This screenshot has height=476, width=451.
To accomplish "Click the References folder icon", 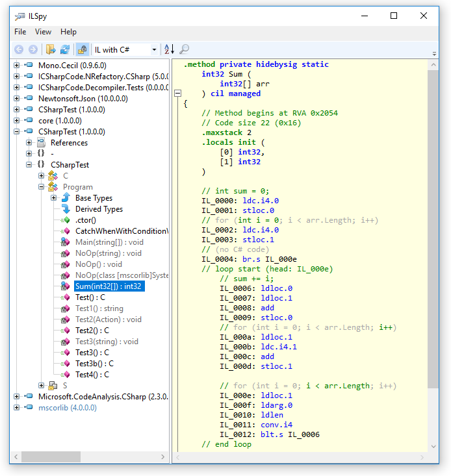I will (41, 142).
